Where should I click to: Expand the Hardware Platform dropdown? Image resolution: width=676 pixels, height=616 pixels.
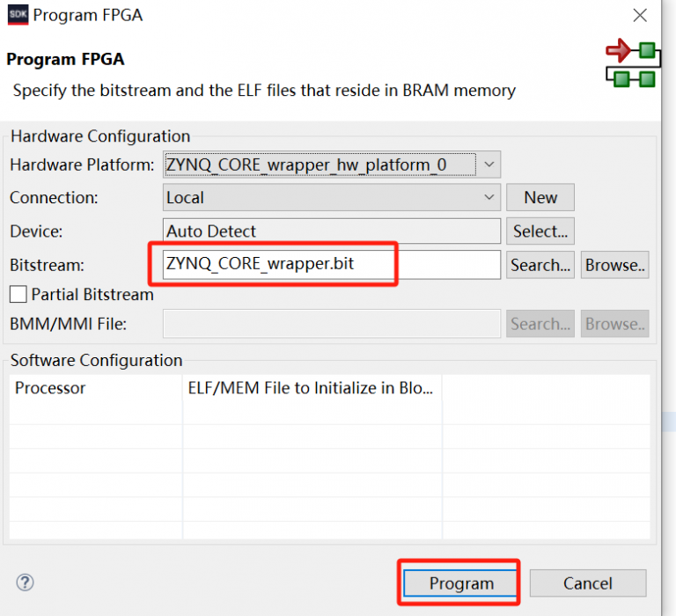tap(490, 164)
